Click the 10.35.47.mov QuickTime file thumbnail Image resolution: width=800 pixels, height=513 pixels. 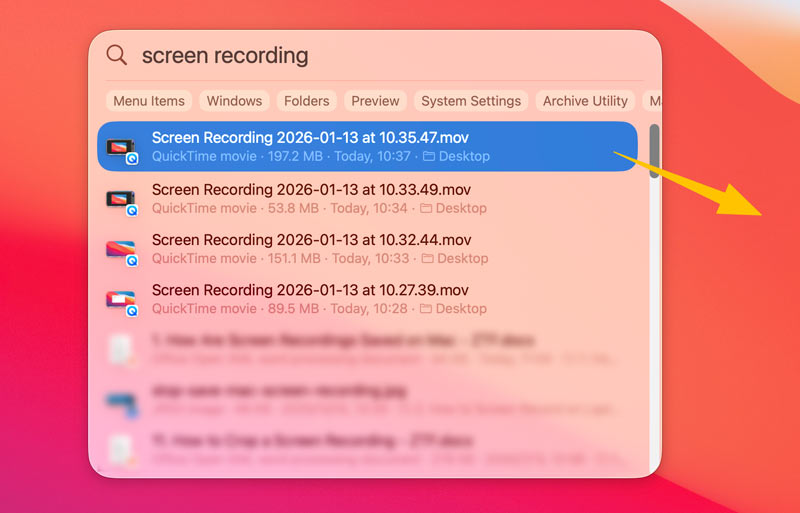[x=121, y=149]
